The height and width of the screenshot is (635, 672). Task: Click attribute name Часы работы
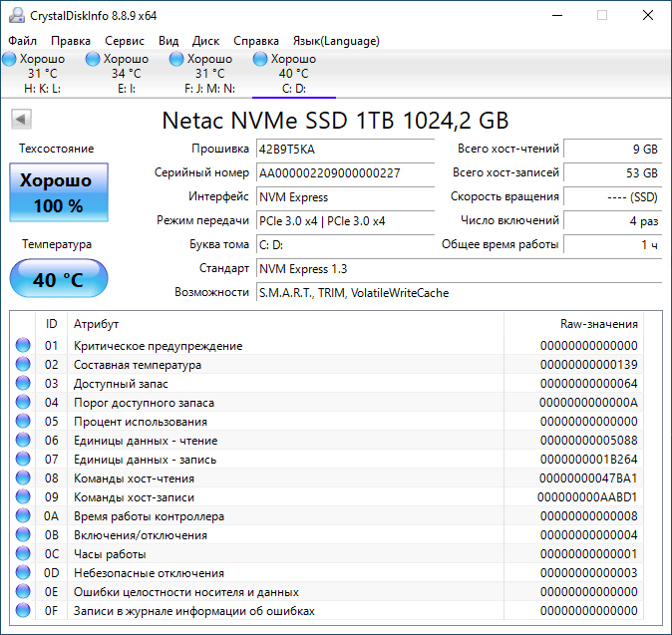(110, 554)
